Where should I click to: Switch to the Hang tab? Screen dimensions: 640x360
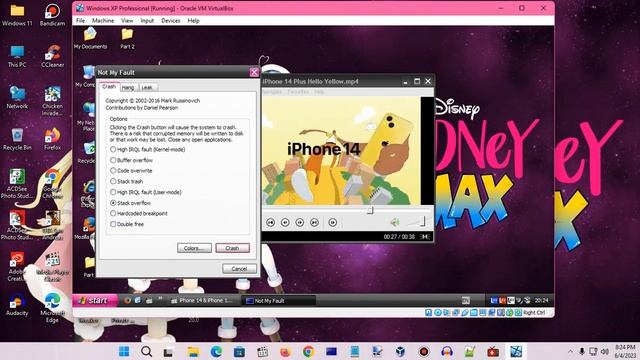pyautogui.click(x=128, y=87)
